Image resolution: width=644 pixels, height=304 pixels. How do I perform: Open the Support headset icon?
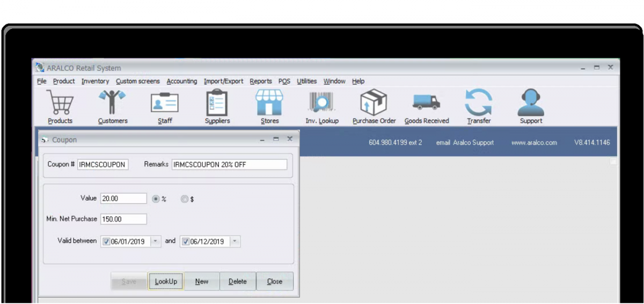pos(531,102)
